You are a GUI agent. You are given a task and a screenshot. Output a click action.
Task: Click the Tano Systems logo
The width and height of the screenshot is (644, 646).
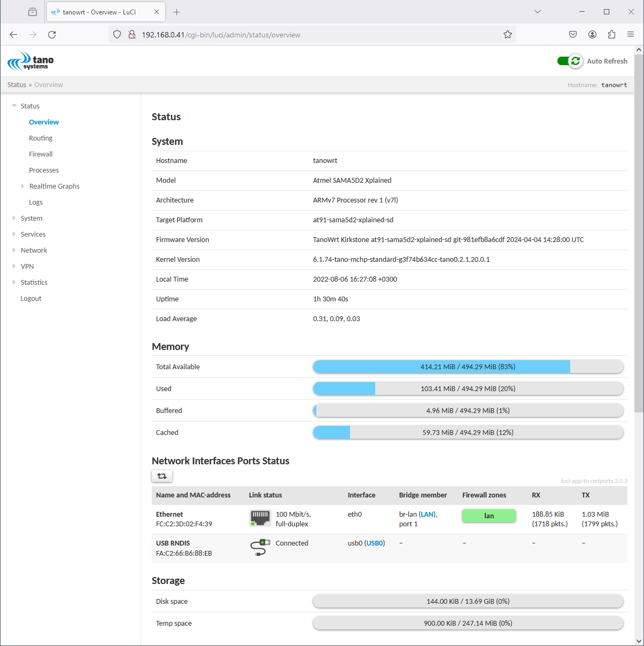pyautogui.click(x=30, y=61)
